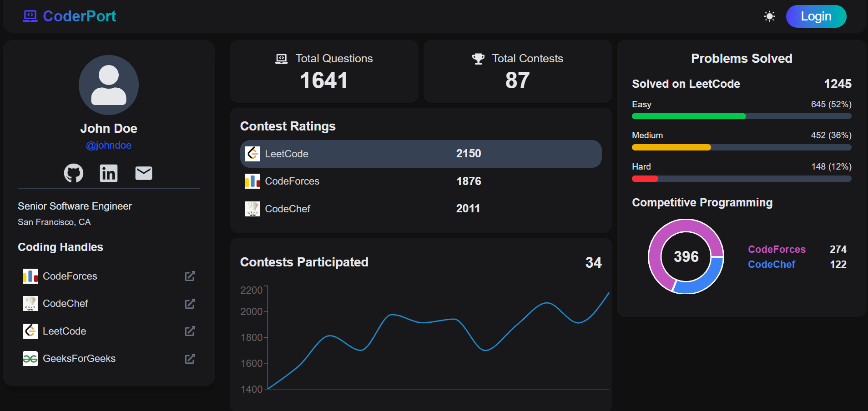This screenshot has width=868, height=411.
Task: Click the CoderPort laptop logo icon
Action: 30,16
